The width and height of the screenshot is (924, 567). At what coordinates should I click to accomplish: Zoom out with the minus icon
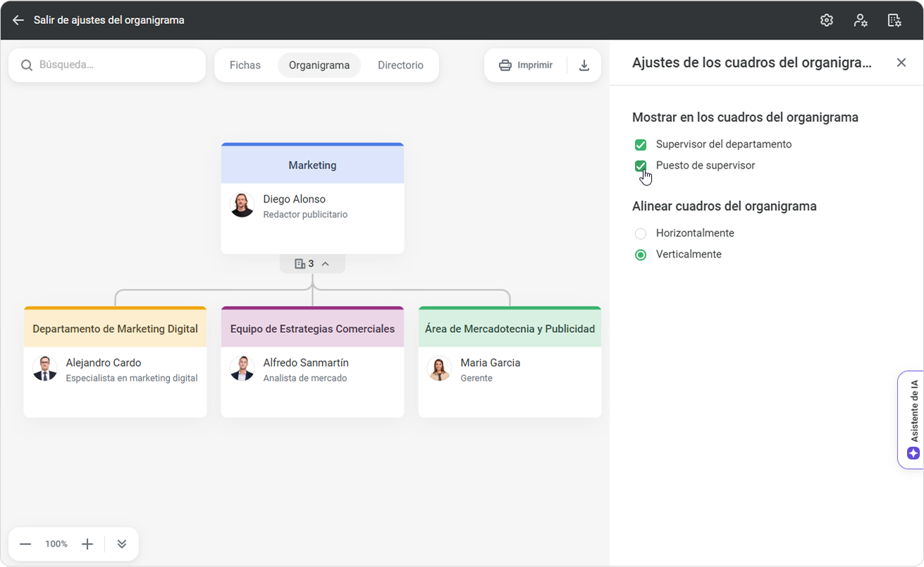(x=25, y=544)
